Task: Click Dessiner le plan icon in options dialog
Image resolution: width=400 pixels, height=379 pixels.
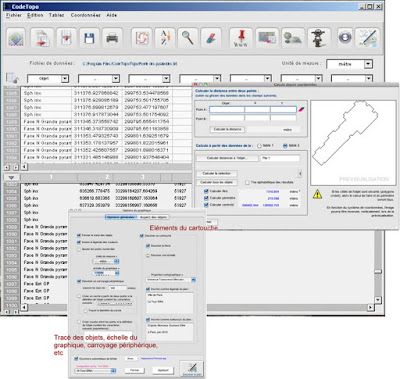Action: pyautogui.click(x=192, y=368)
